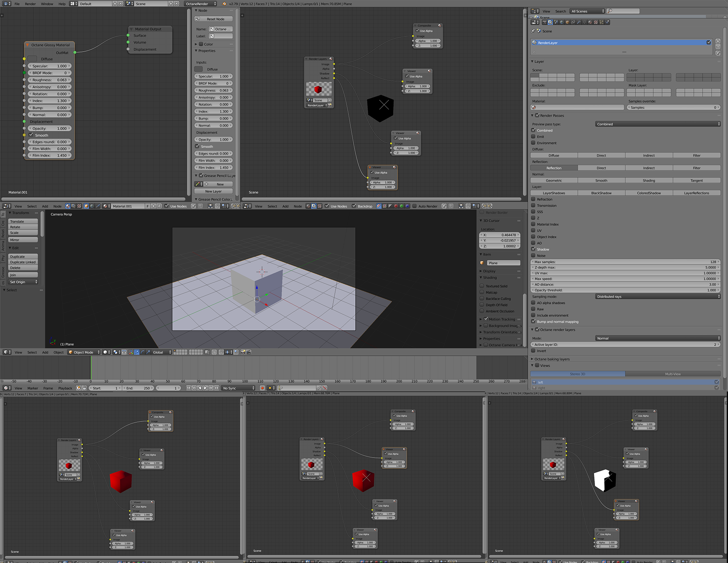The width and height of the screenshot is (728, 563).
Task: Click the OpenGL render image camera icon
Action: pos(243,352)
